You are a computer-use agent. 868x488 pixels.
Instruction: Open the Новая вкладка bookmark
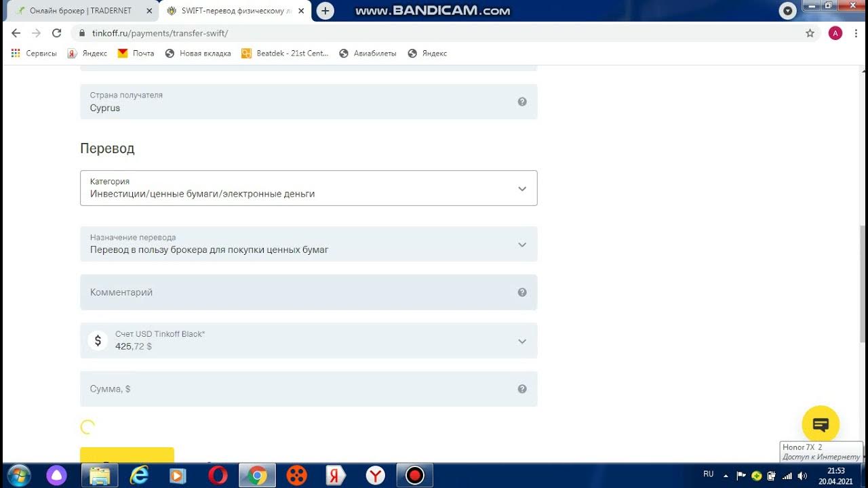click(x=198, y=54)
